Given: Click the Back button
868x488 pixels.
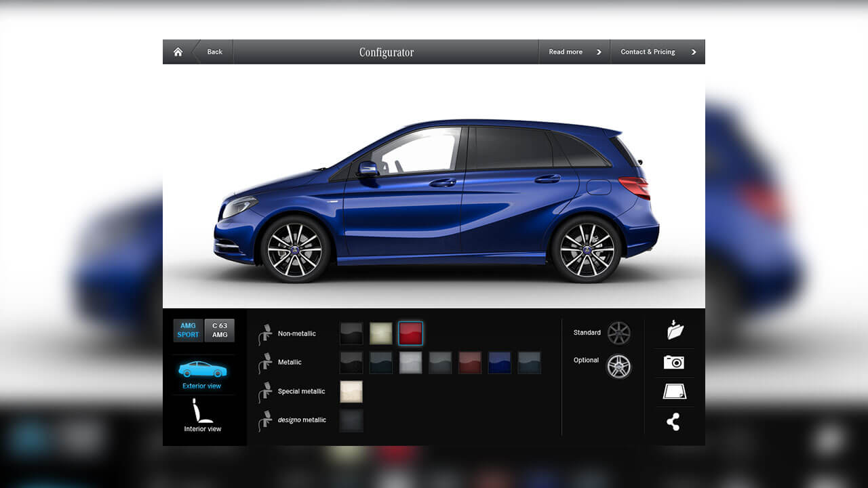Looking at the screenshot, I should pos(214,52).
